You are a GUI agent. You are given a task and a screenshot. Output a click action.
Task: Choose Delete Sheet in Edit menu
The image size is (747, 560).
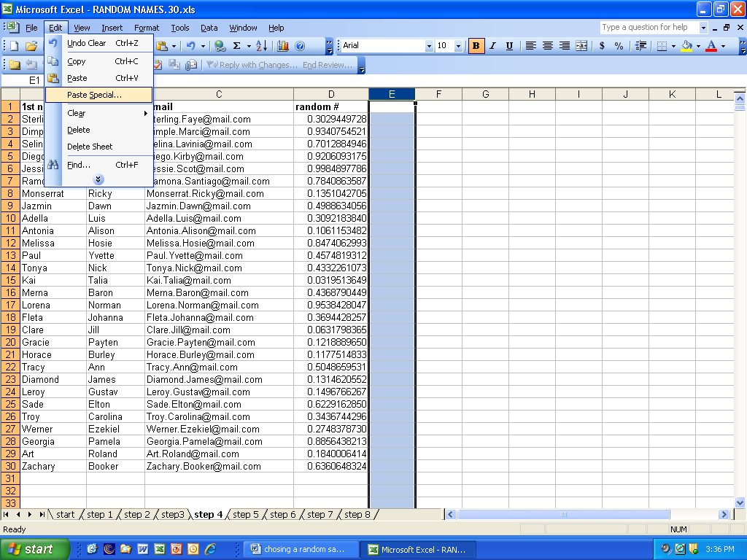98,147
